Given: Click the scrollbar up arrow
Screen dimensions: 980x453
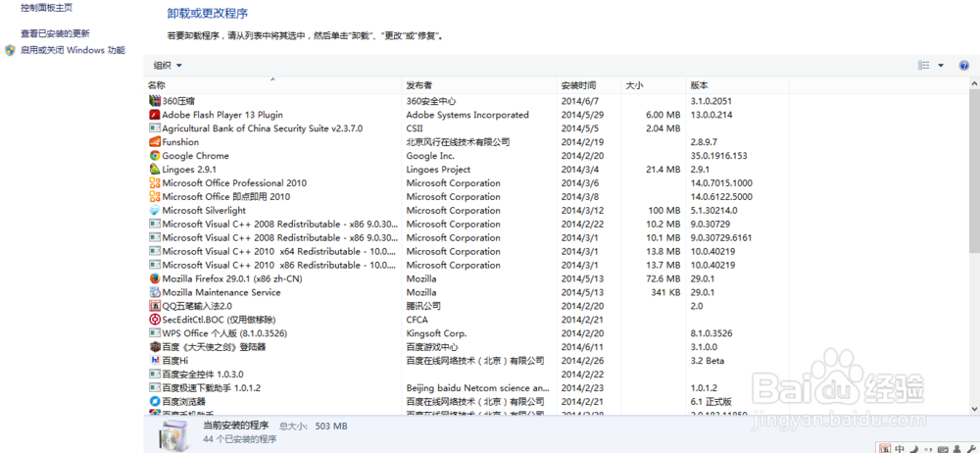Looking at the screenshot, I should 974,84.
